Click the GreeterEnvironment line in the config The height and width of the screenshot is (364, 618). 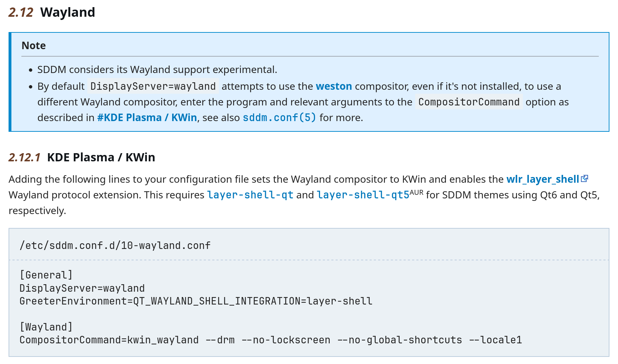click(196, 301)
